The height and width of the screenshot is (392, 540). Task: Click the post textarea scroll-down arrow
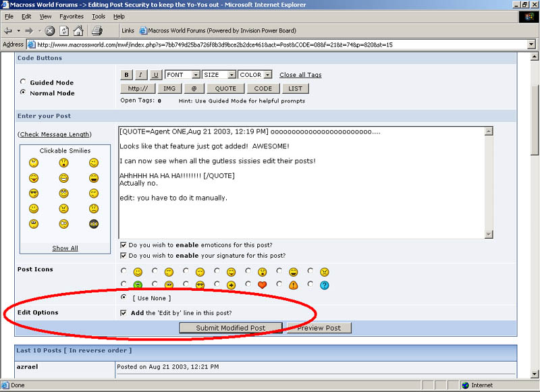point(489,234)
